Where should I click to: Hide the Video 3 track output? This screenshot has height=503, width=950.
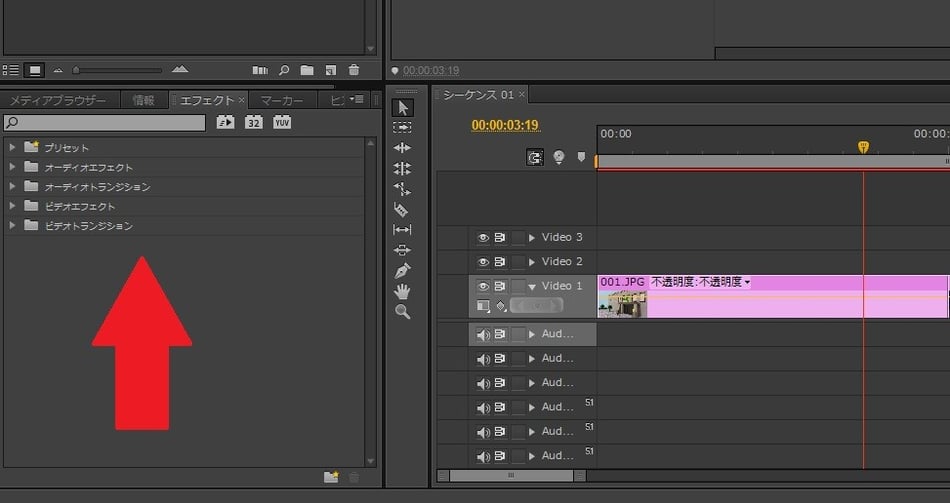point(483,238)
